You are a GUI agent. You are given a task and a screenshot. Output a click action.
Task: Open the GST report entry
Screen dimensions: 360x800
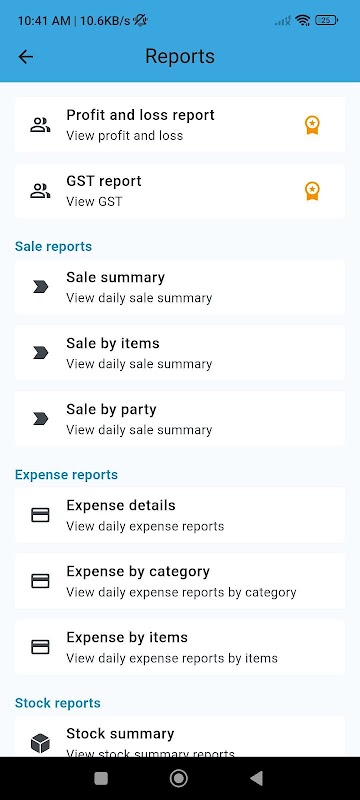point(179,191)
